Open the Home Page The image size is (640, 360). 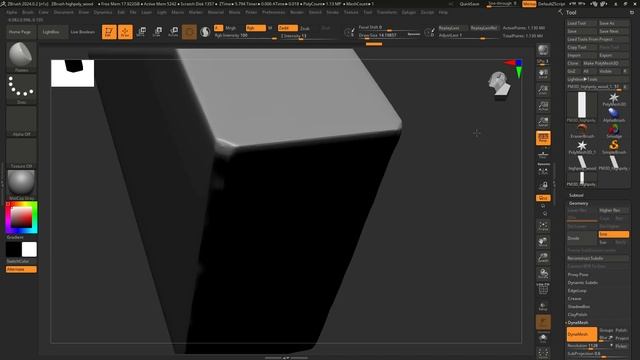[x=20, y=32]
